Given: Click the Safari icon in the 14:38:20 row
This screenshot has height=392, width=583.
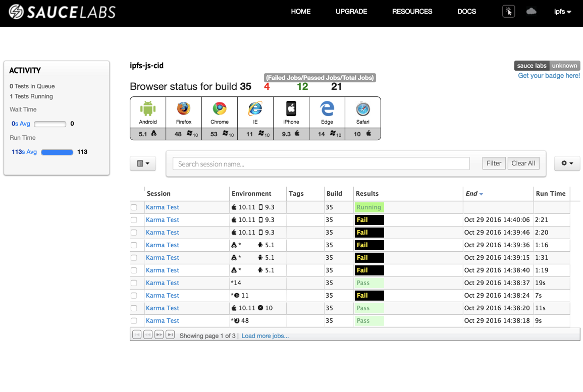Looking at the screenshot, I should (260, 308).
